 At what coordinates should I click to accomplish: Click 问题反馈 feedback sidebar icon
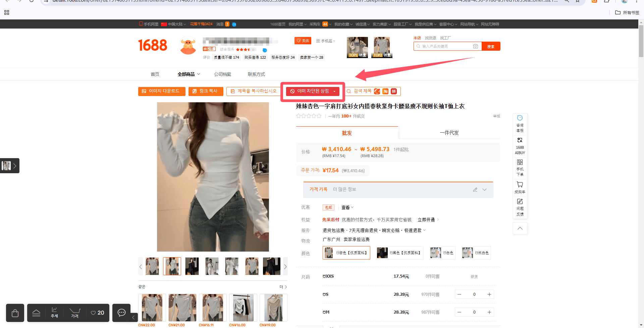520,207
